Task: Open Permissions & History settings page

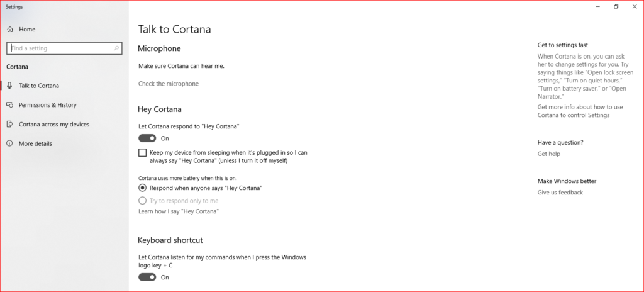Action: click(x=48, y=105)
